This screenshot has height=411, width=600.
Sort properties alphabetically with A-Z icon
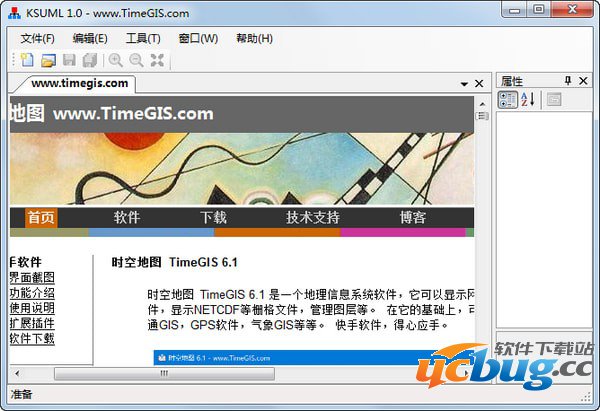pos(529,99)
